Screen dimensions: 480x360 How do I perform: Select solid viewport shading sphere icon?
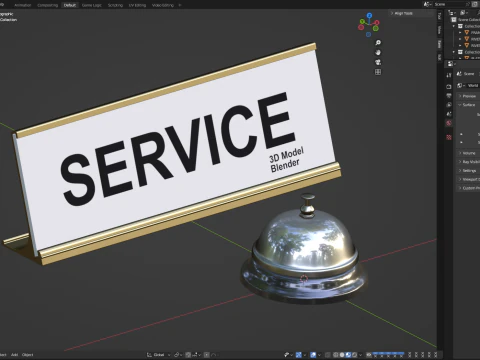point(342,355)
